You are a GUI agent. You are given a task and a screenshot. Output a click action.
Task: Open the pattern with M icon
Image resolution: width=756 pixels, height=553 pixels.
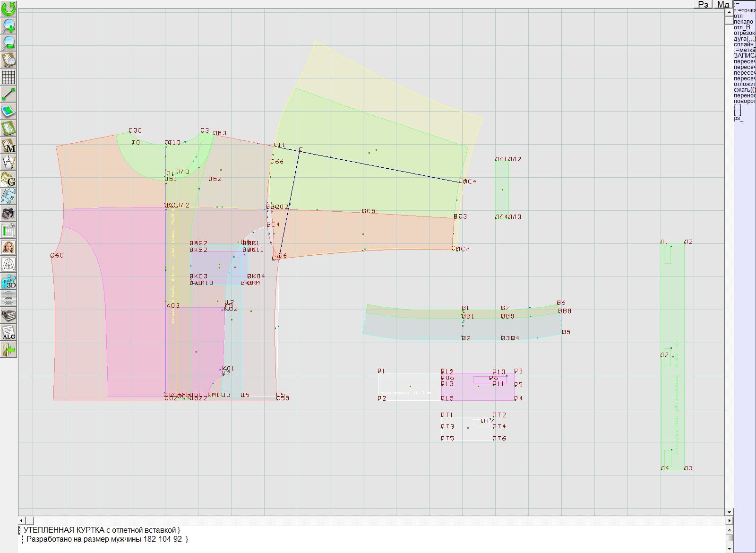[9, 146]
